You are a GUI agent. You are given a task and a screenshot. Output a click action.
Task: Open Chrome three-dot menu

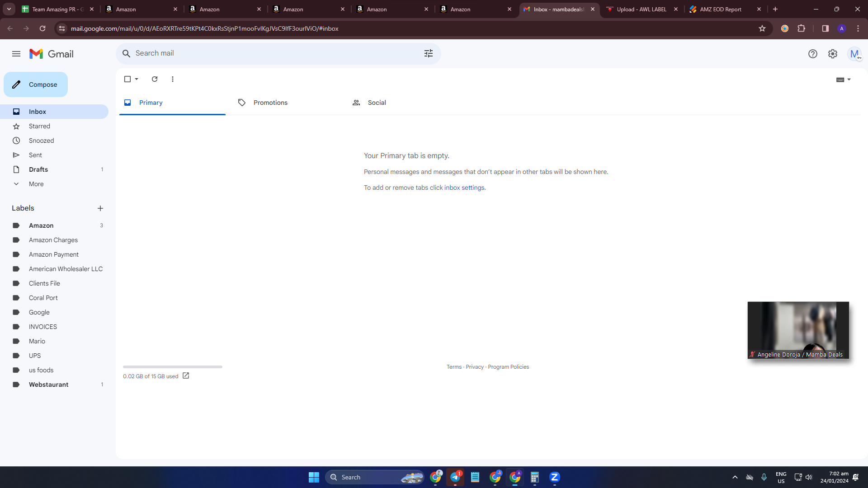click(x=858, y=28)
